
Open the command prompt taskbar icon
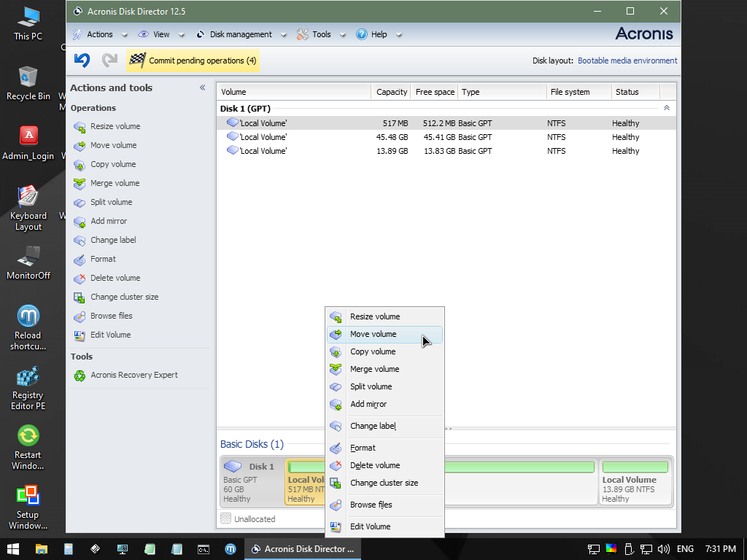click(x=204, y=549)
